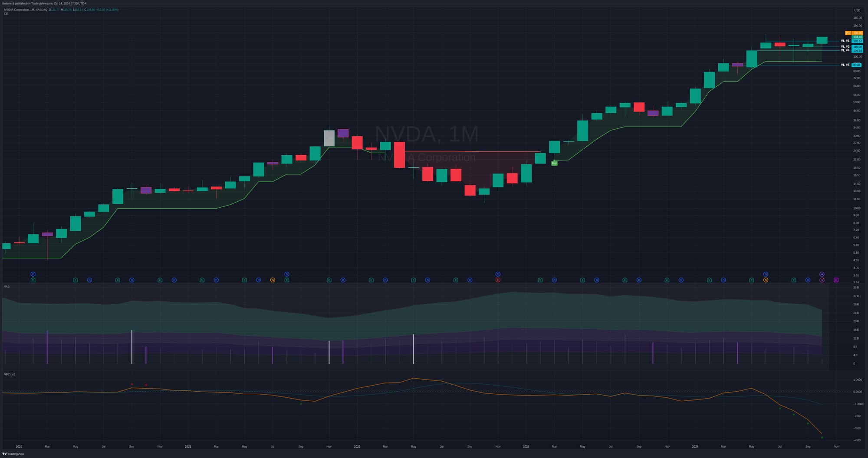Click the 2024 label on time axis

point(695,446)
